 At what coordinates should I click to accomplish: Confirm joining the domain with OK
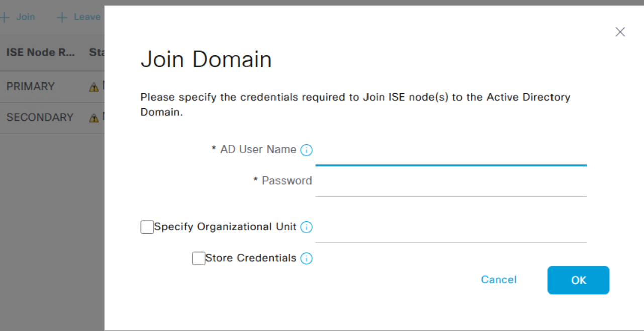coord(578,280)
